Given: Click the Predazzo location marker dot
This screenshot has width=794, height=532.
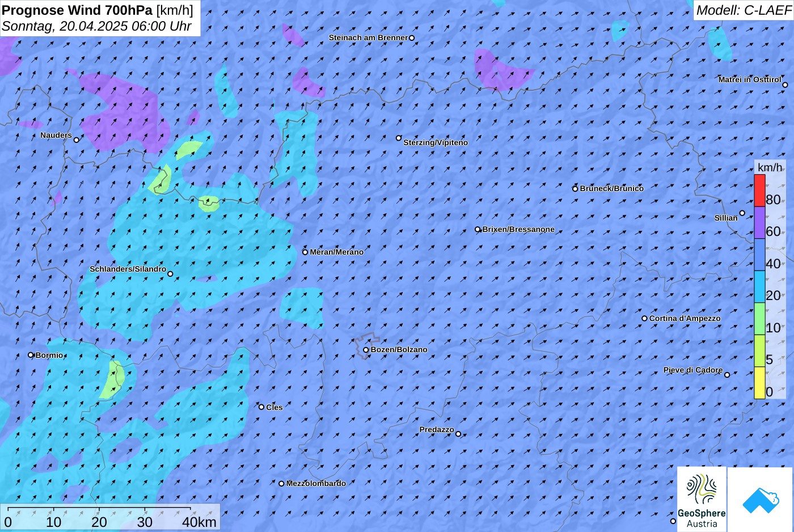Looking at the screenshot, I should 458,434.
